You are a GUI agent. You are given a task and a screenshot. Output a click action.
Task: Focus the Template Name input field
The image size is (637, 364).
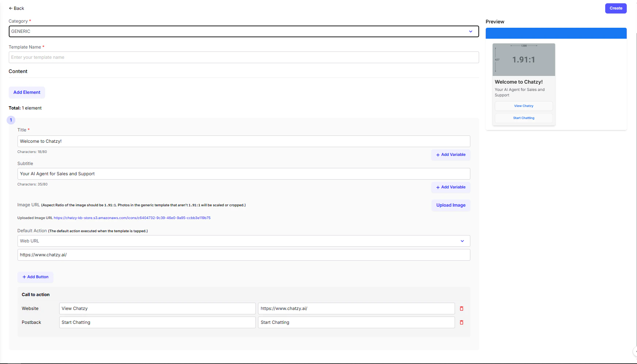[244, 57]
